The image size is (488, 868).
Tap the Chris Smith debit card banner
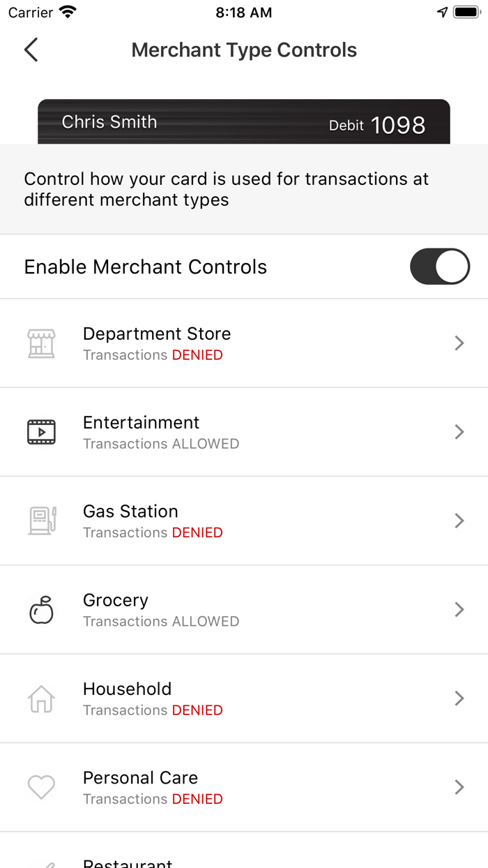pos(244,121)
